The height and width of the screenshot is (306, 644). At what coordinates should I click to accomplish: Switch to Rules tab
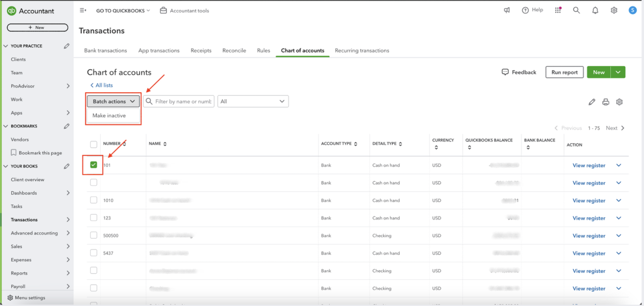coord(264,51)
